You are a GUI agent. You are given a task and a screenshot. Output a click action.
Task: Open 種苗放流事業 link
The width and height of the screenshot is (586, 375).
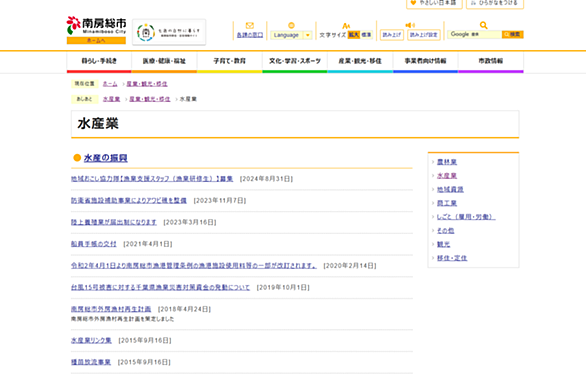tap(91, 362)
